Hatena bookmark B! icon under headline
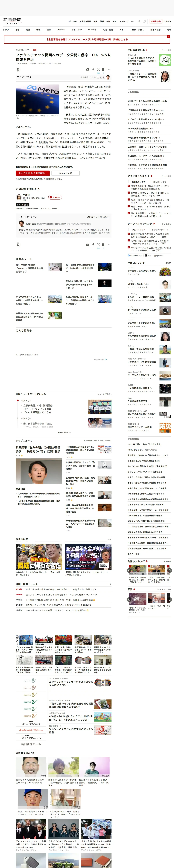 [104, 69]
